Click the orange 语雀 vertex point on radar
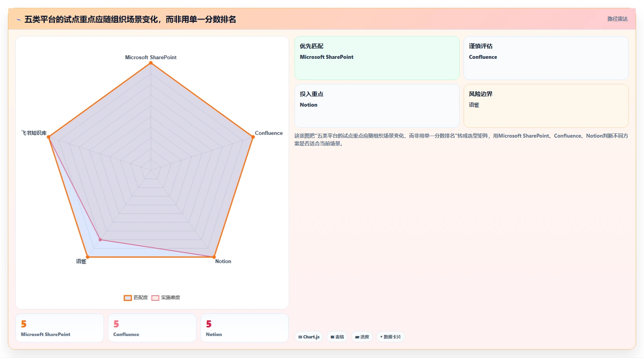 pyautogui.click(x=87, y=257)
